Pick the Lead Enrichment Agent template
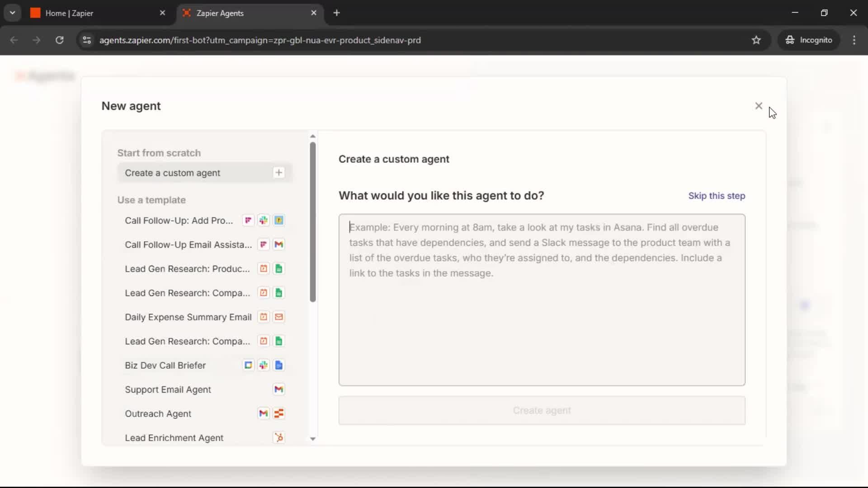The width and height of the screenshot is (868, 488). click(x=205, y=437)
